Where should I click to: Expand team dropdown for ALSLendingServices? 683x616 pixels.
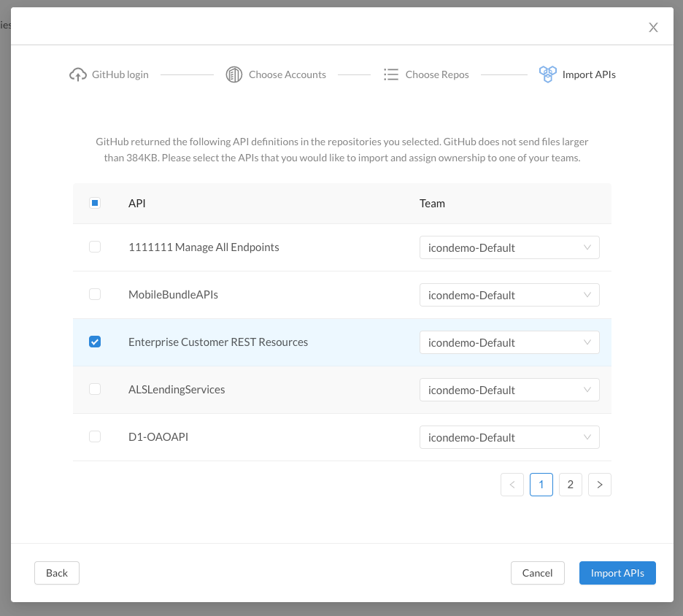509,390
